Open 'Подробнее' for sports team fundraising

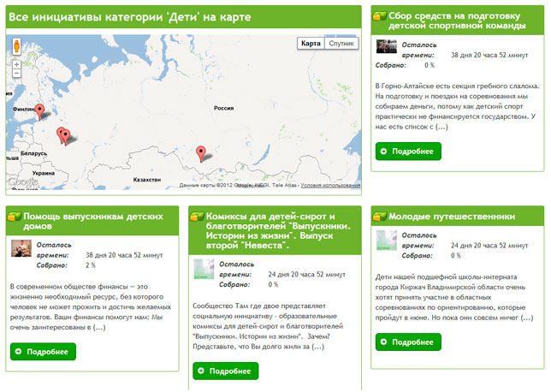pos(408,151)
